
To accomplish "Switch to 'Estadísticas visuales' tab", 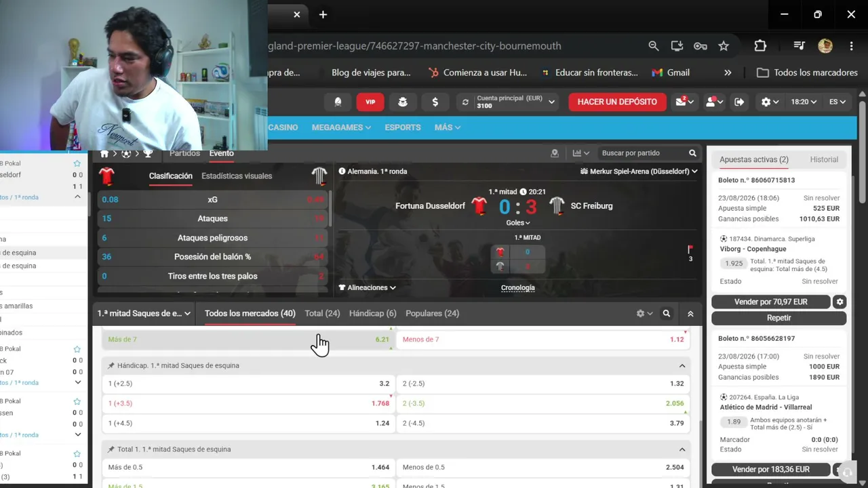I will (x=237, y=176).
